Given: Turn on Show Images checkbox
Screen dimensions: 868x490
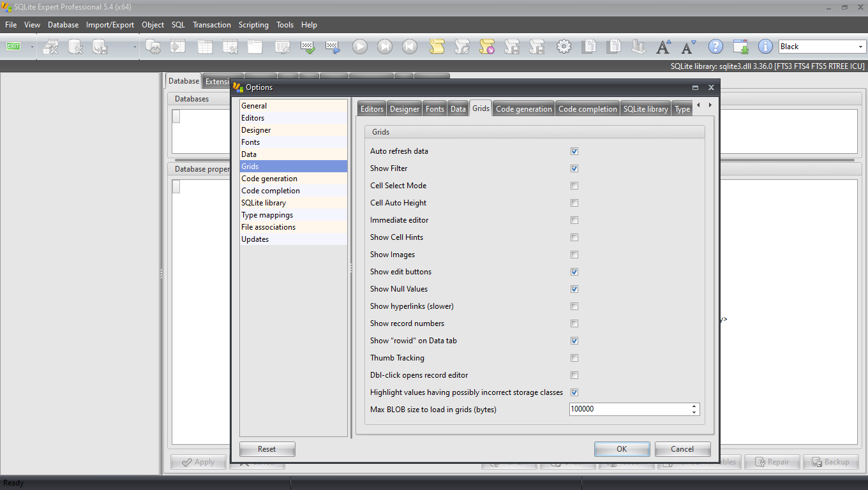Looking at the screenshot, I should coord(574,255).
